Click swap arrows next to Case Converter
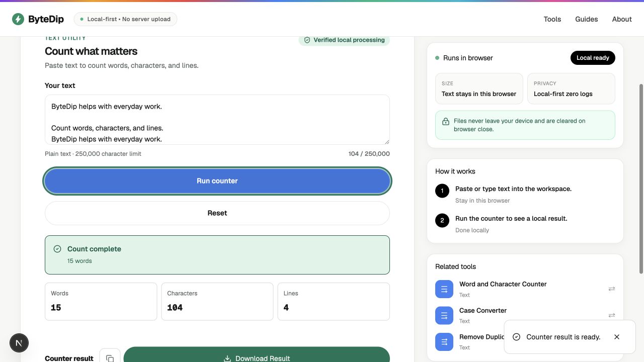This screenshot has width=644, height=362. tap(612, 315)
